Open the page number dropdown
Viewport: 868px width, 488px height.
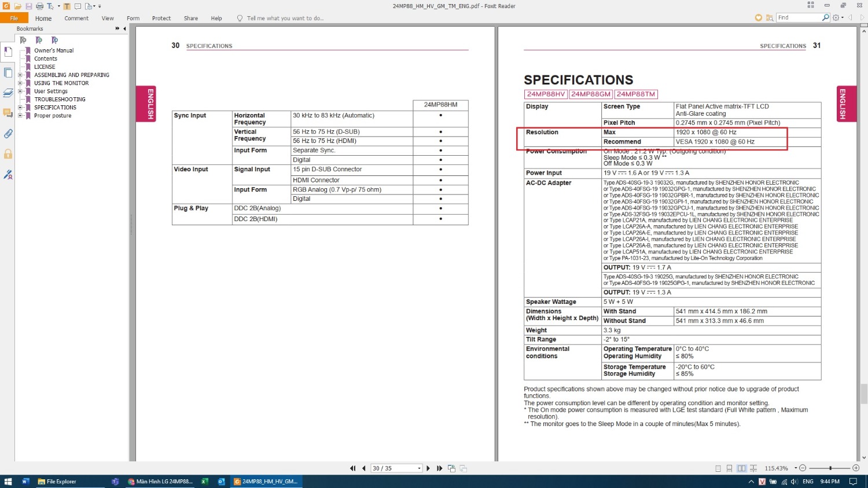click(419, 468)
